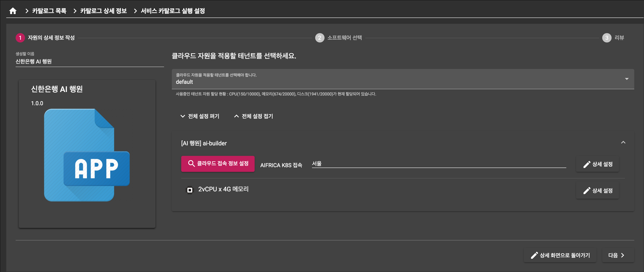
Task: Click the 서울 region input field
Action: [437, 164]
